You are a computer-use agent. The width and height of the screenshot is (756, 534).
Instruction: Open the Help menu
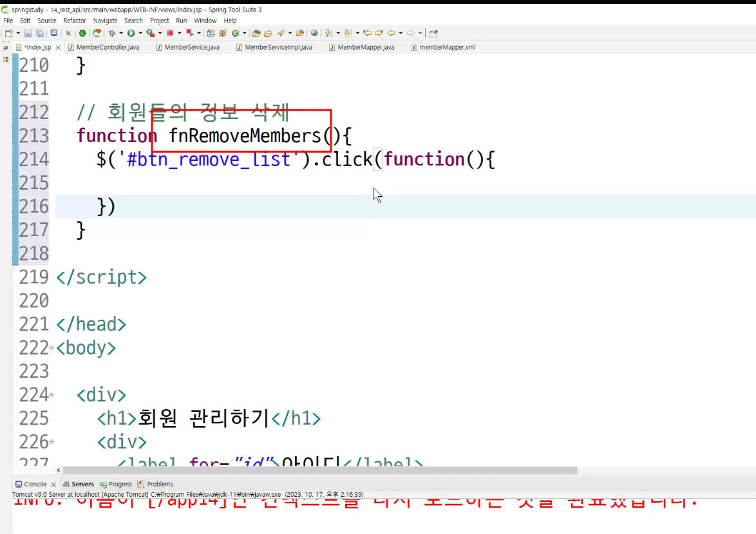pos(230,21)
